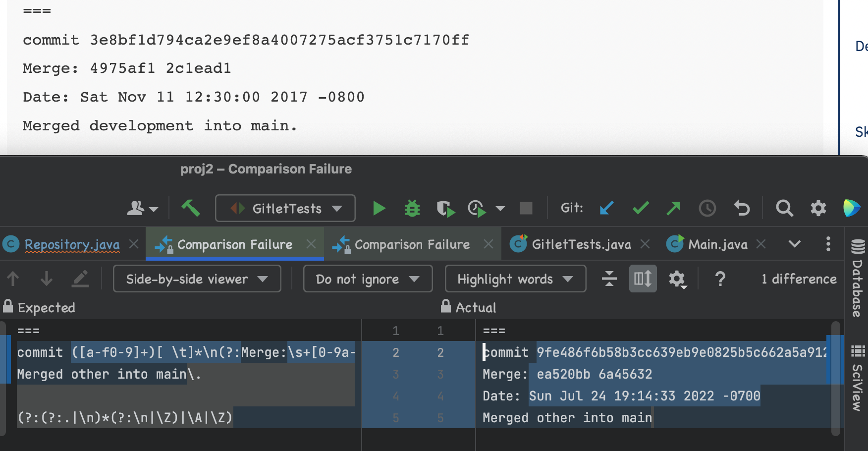Image resolution: width=868 pixels, height=451 pixels.
Task: Open the Main.java editor tab
Action: [717, 244]
